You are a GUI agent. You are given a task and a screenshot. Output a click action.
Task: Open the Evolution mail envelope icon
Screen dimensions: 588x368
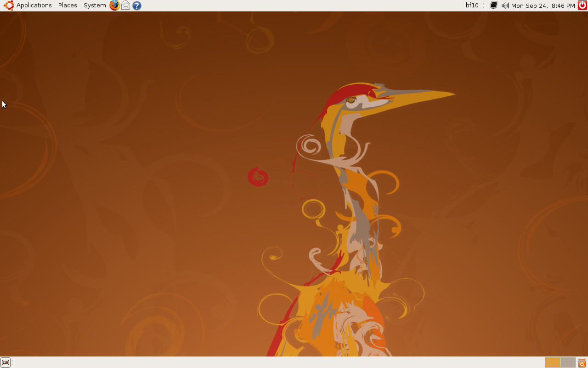tap(125, 6)
